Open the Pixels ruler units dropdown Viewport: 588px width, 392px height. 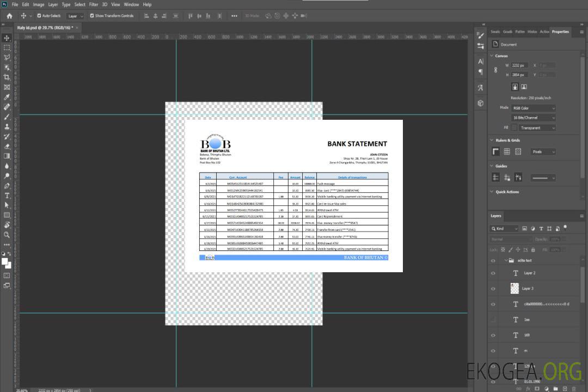coord(543,151)
